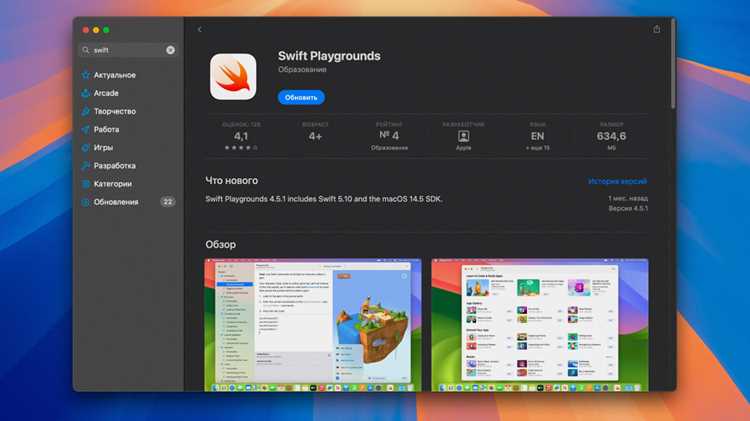Click the № 4 chart rank
Image resolution: width=750 pixels, height=421 pixels.
(389, 136)
